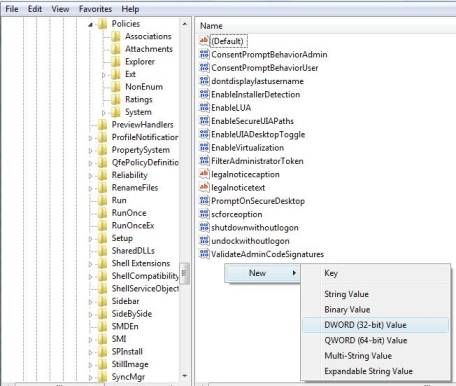The height and width of the screenshot is (386, 456).
Task: Click the ConsentPromptBehaviorAdmin value icon
Action: tap(204, 54)
